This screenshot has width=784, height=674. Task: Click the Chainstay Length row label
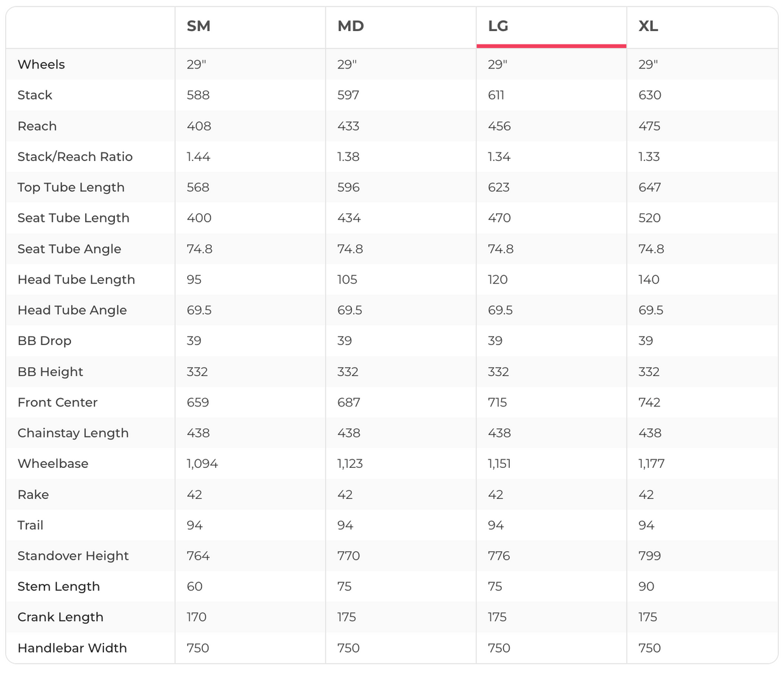tap(73, 433)
